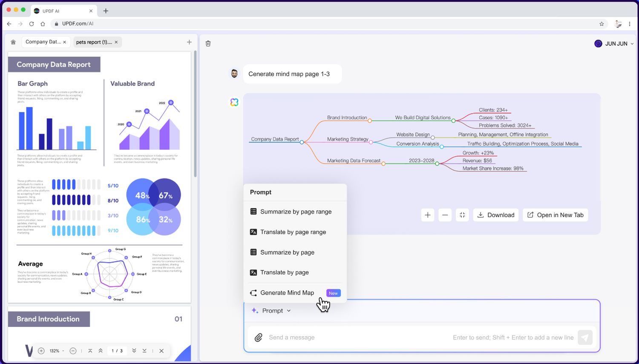Screen dimensions: 639x364
Task: Choose Summarize by page range
Action: (x=296, y=212)
